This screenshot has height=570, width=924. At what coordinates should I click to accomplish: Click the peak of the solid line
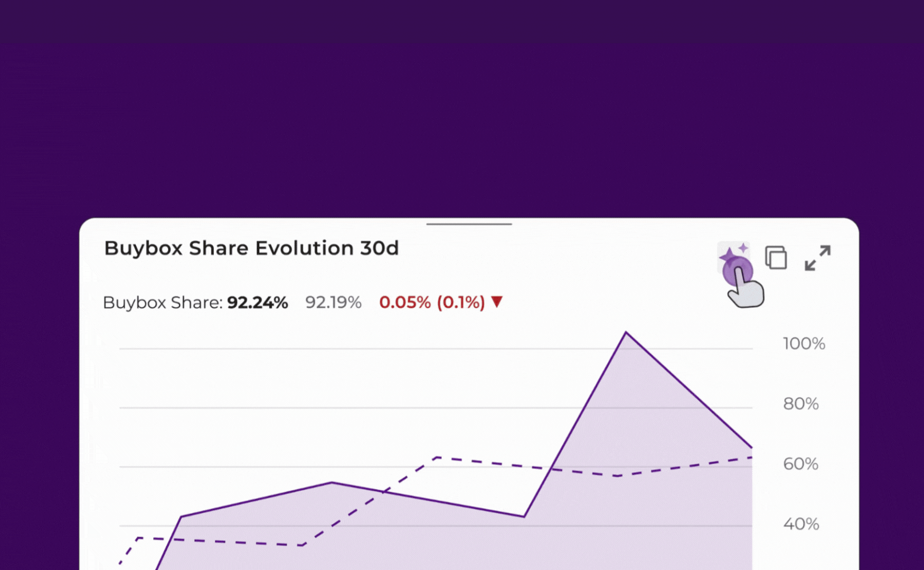coord(626,332)
